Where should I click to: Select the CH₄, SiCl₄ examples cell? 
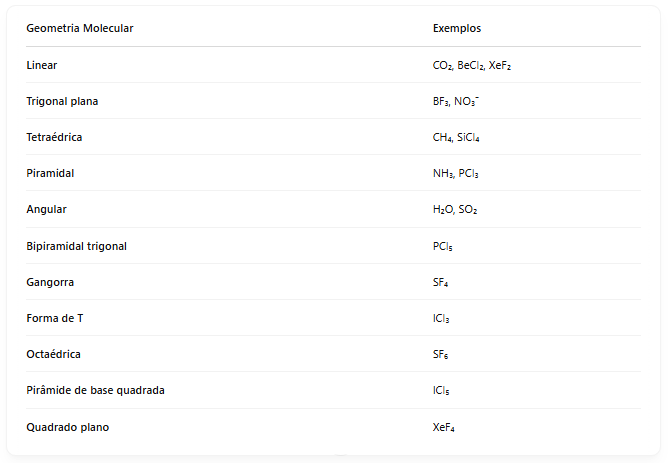(x=456, y=137)
